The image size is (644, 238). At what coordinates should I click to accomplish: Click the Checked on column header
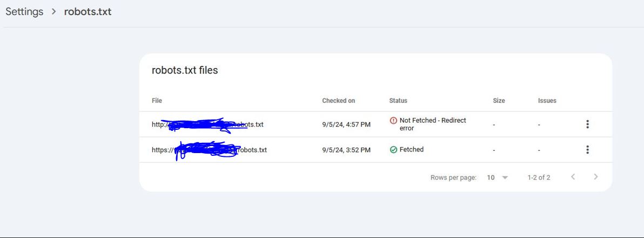[x=338, y=100]
